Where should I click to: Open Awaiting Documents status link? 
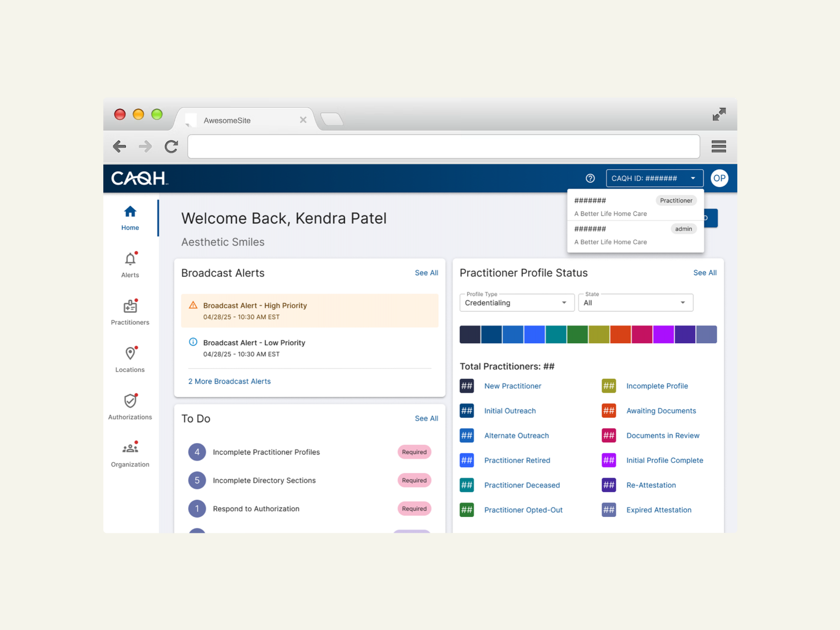coord(661,411)
